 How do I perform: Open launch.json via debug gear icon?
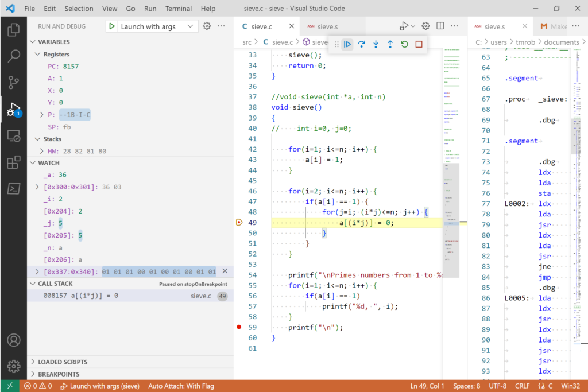[207, 26]
